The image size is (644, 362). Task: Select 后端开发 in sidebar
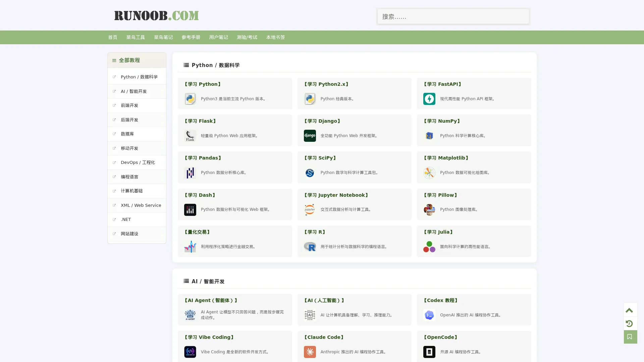(137, 120)
